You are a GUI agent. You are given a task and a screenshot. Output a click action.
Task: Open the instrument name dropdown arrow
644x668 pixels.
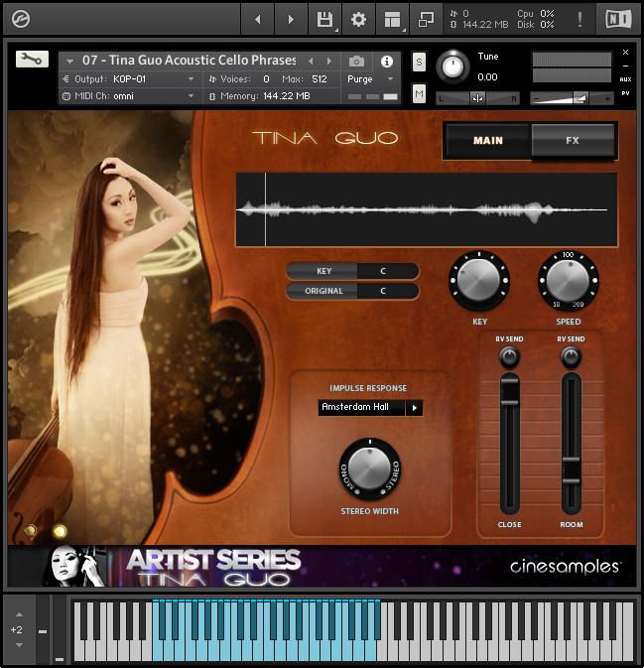(x=69, y=62)
